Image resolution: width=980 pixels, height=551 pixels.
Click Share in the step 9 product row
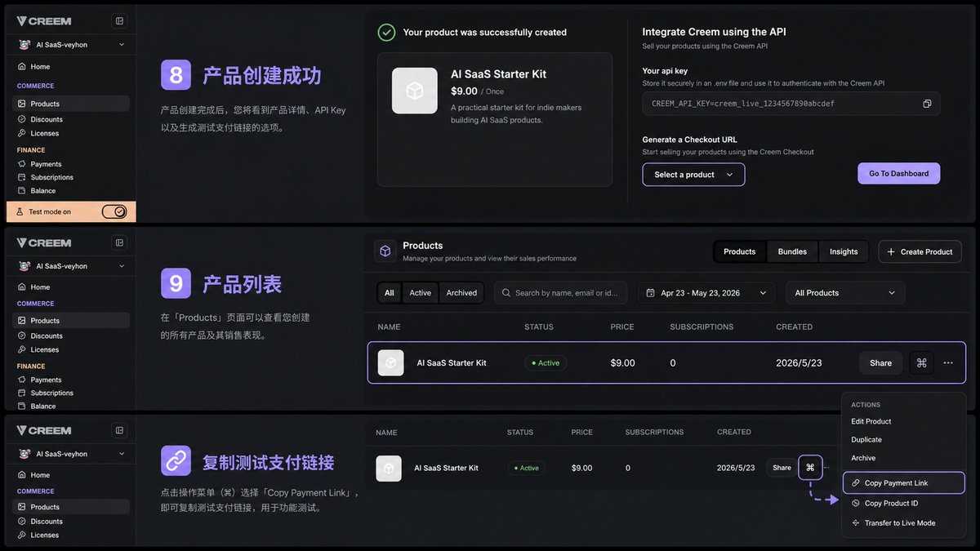click(880, 362)
